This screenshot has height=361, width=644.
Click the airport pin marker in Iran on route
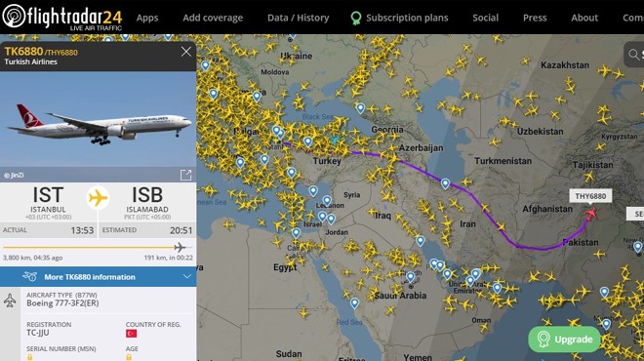click(x=445, y=184)
